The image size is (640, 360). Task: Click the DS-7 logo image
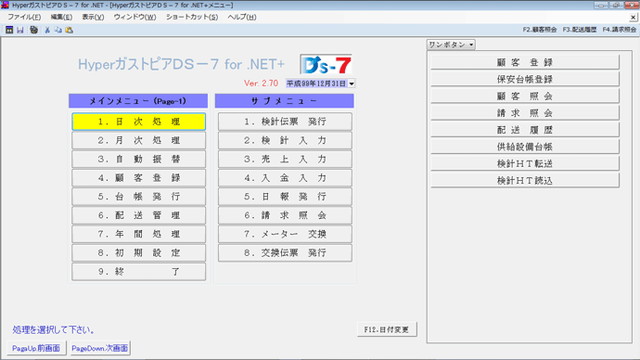tap(326, 65)
